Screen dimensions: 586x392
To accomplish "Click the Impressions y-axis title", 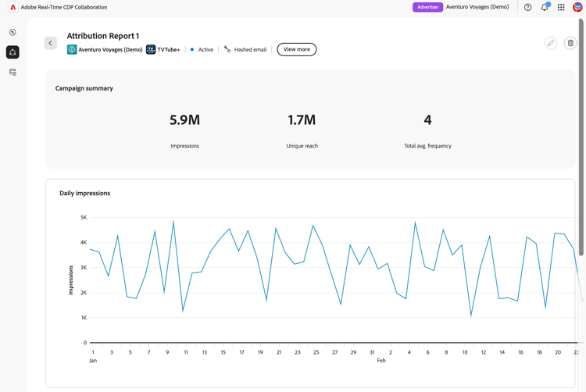I will click(70, 280).
